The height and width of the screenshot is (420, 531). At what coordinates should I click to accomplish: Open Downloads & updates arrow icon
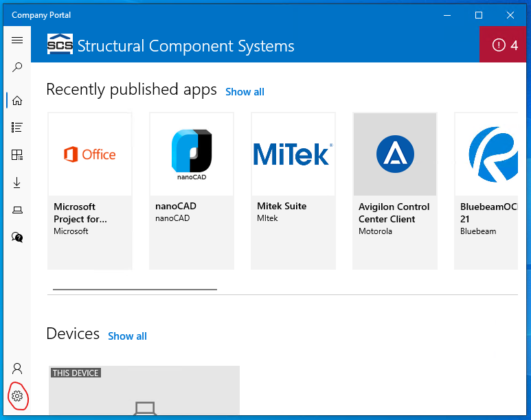[x=17, y=183]
